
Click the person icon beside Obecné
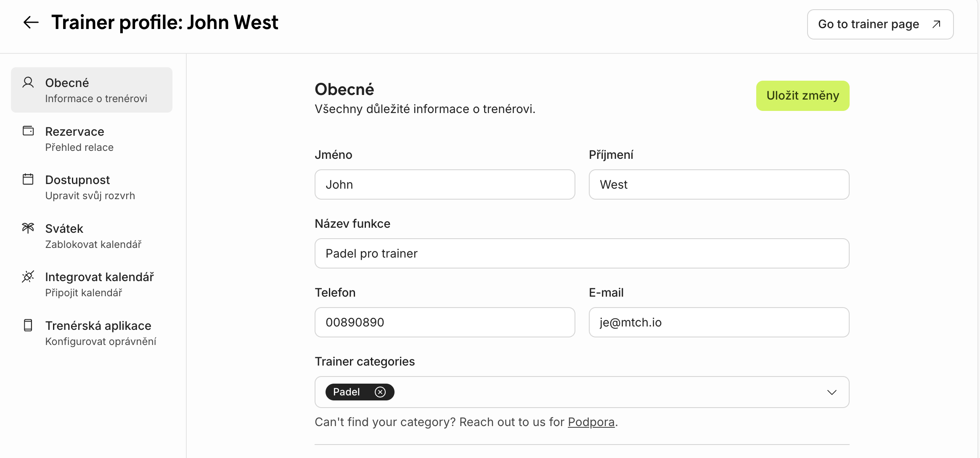pos(28,82)
